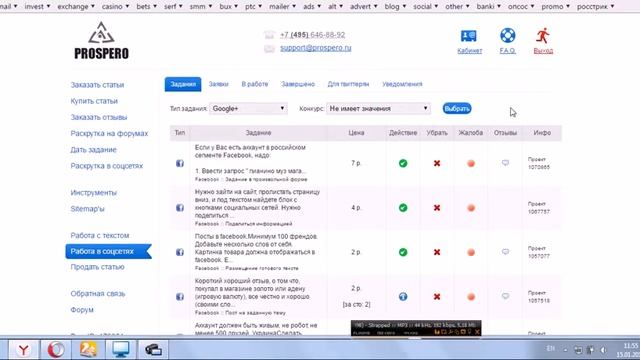Accept the 'Посты в facebook' task green checkmark

pos(403,252)
